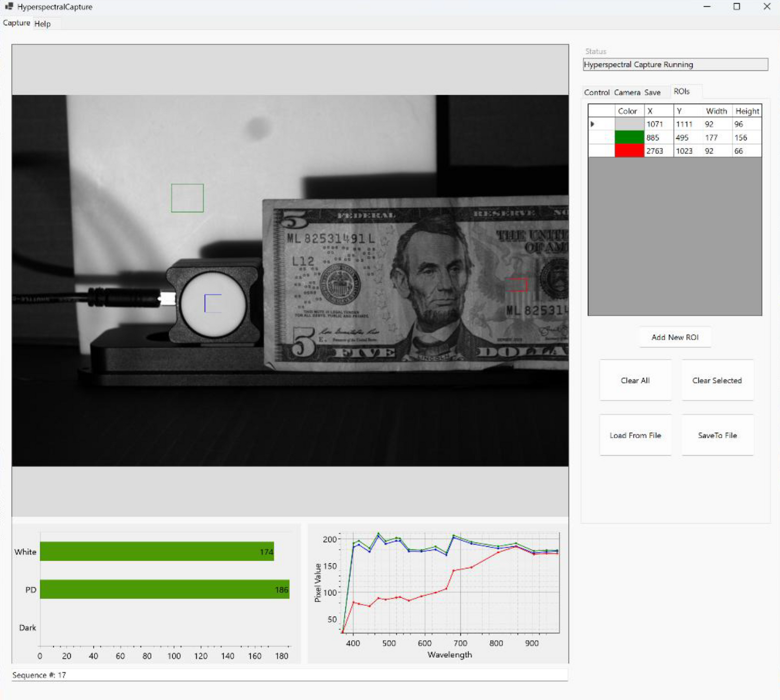Select the Y cell with value 1023

(688, 151)
